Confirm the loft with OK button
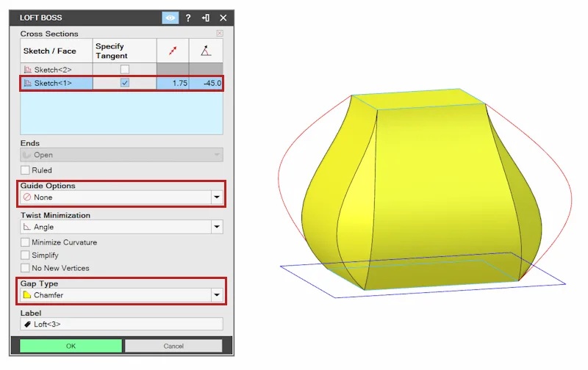This screenshot has width=588, height=370. (x=71, y=346)
